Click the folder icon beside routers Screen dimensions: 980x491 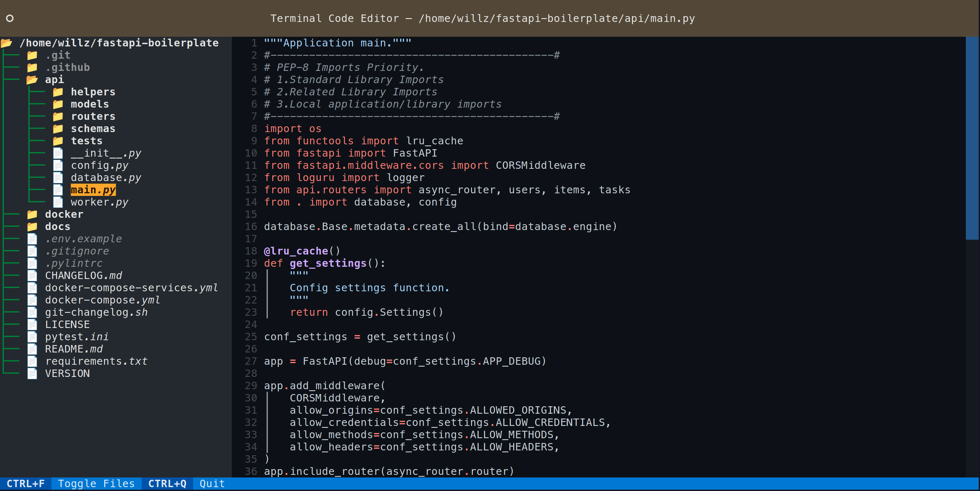[58, 116]
